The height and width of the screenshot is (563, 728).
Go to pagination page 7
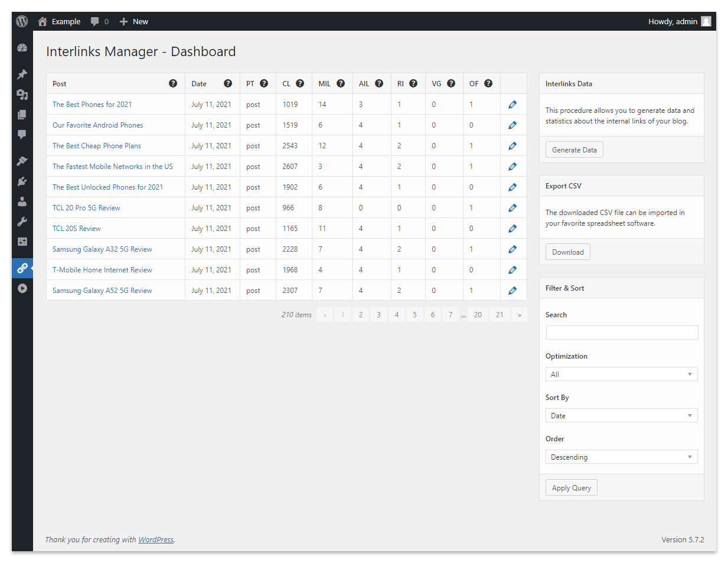[450, 315]
